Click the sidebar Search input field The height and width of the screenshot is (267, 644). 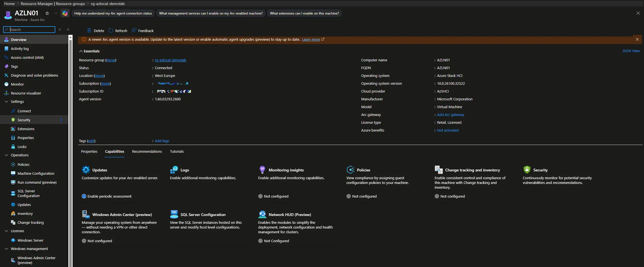point(32,30)
